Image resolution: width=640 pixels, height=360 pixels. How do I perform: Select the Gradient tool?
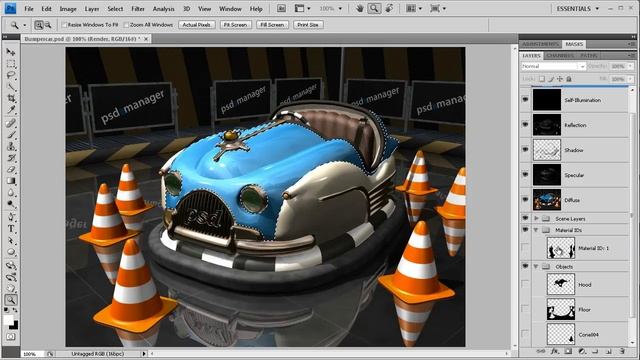[11, 181]
